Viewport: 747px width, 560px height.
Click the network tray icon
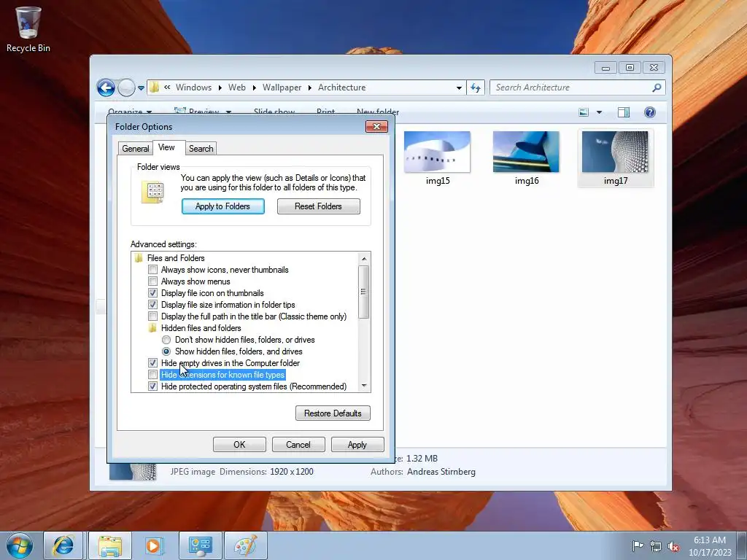(656, 546)
